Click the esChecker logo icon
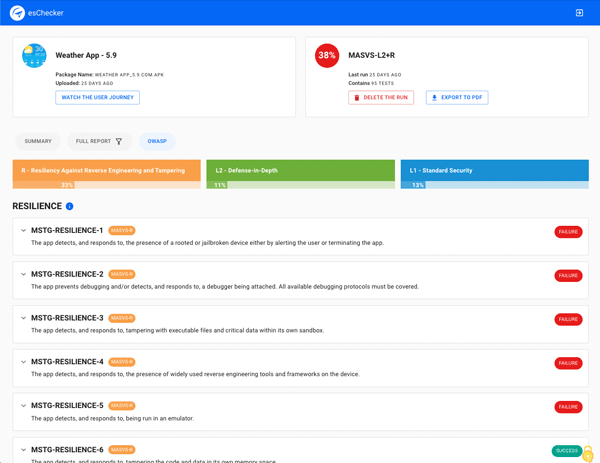The height and width of the screenshot is (463, 600). pyautogui.click(x=17, y=13)
